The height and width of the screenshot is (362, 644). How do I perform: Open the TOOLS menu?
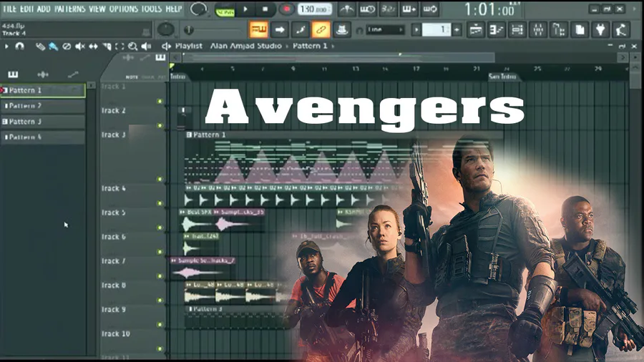point(152,9)
